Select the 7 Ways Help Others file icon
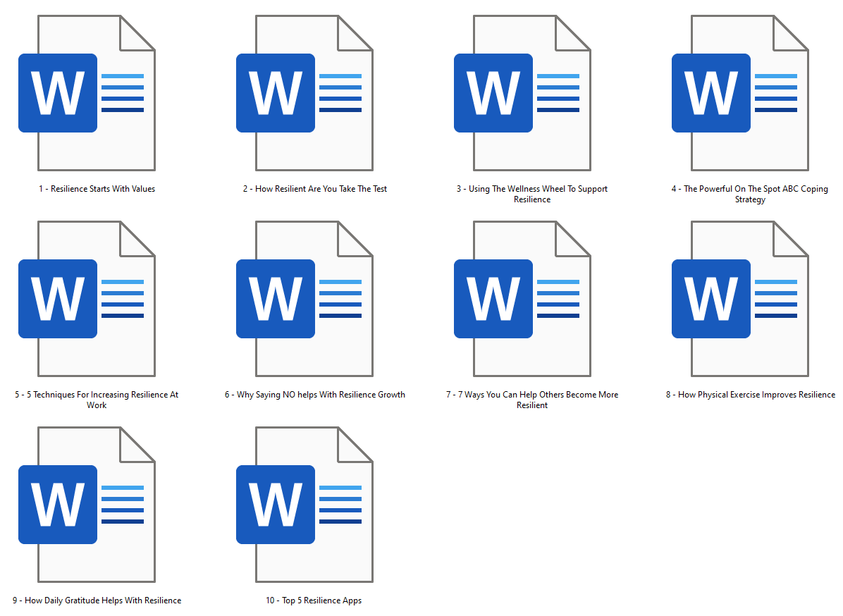 click(x=522, y=299)
